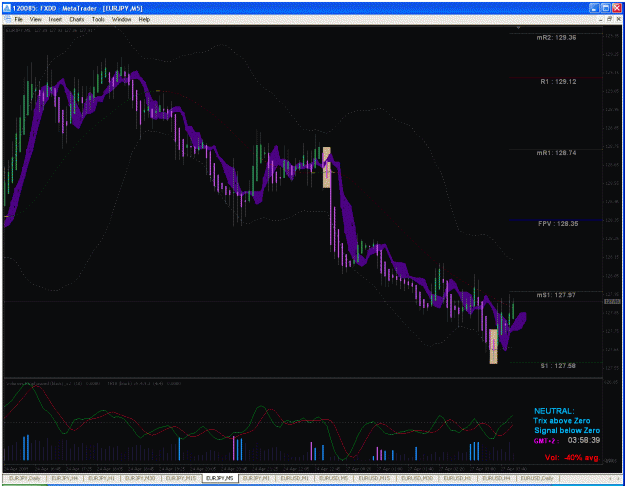The height and width of the screenshot is (486, 625).
Task: Switch to the EURUSD,Daily chart tab
Action: tap(537, 478)
